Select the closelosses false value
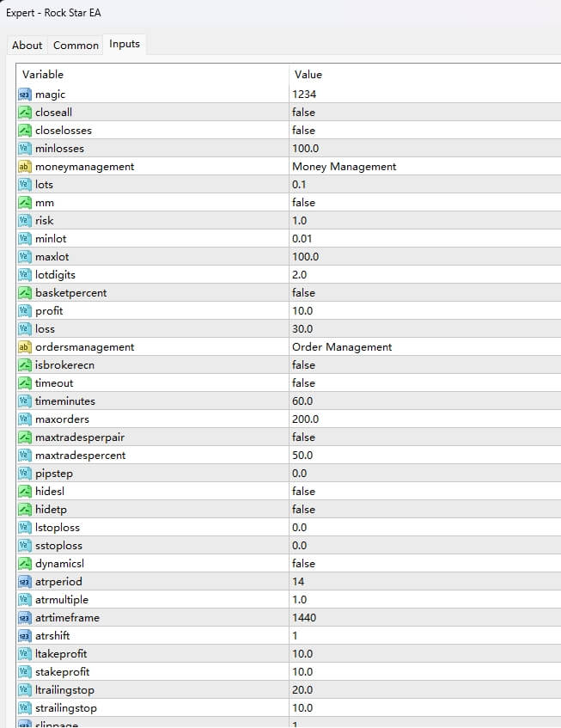561x728 pixels. (x=303, y=131)
